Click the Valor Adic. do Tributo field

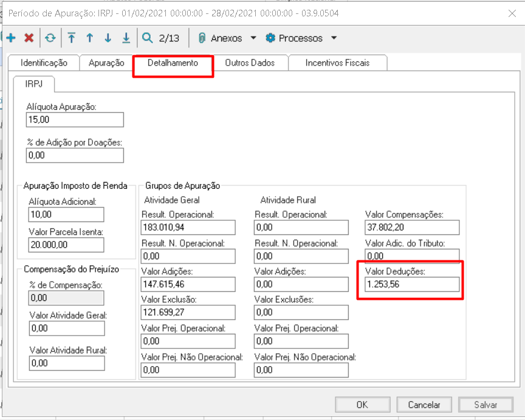412,256
